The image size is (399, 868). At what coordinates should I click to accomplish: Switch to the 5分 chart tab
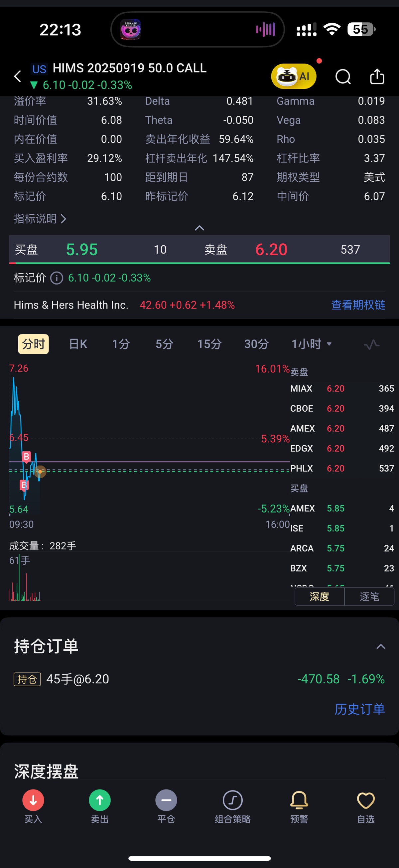(x=164, y=344)
